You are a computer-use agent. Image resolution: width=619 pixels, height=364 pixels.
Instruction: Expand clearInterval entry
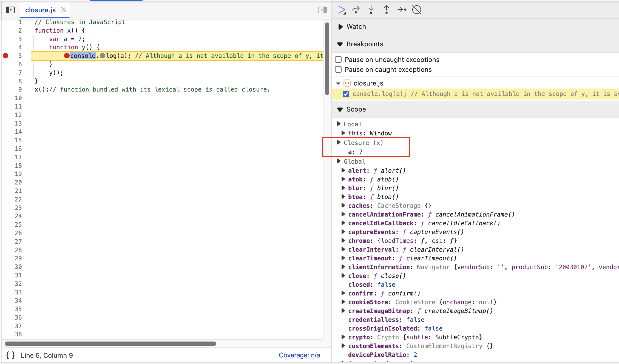tap(343, 249)
